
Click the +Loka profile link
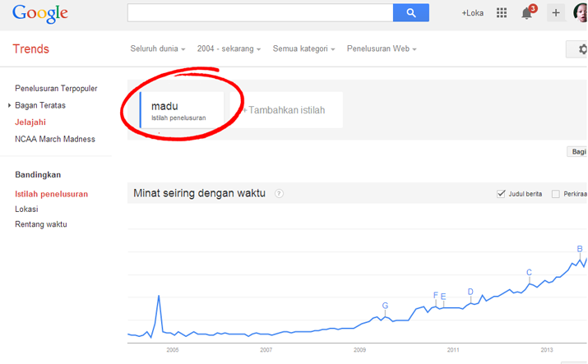[x=473, y=13]
